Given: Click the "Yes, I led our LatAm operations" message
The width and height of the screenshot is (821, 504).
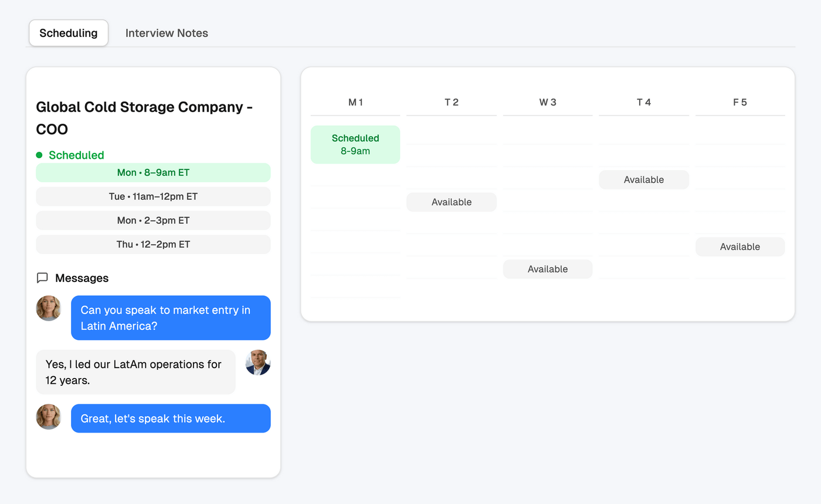Looking at the screenshot, I should point(135,372).
